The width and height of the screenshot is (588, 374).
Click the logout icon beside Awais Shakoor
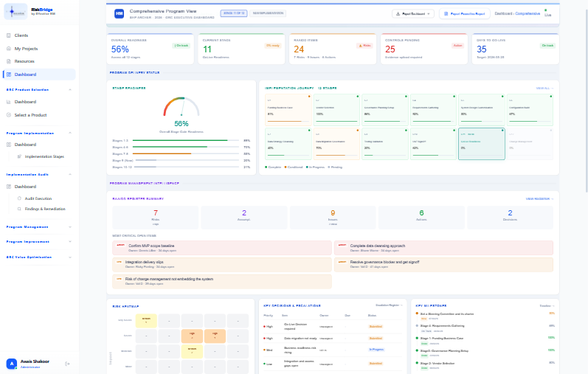(x=67, y=364)
